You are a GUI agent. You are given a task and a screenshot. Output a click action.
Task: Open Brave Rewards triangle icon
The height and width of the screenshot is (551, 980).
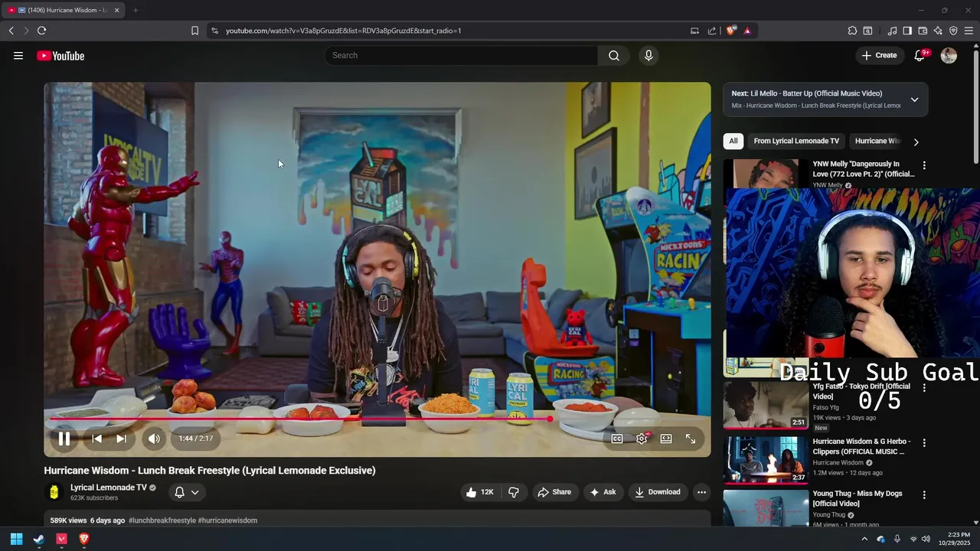click(x=747, y=31)
